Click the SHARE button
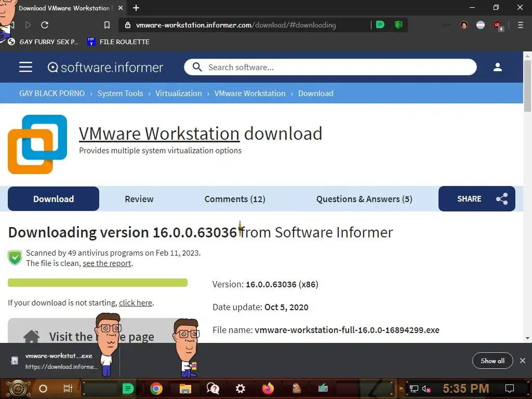This screenshot has width=532, height=399. pyautogui.click(x=477, y=199)
